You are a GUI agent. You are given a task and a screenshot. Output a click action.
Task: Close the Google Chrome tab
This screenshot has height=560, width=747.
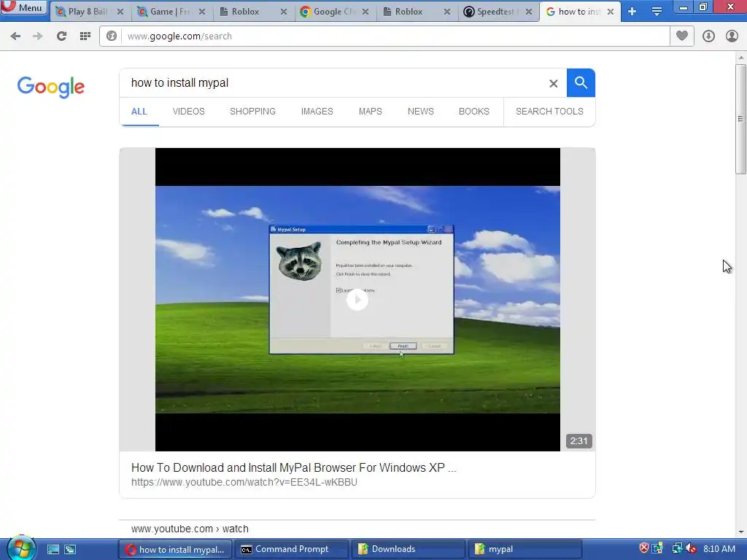365,12
